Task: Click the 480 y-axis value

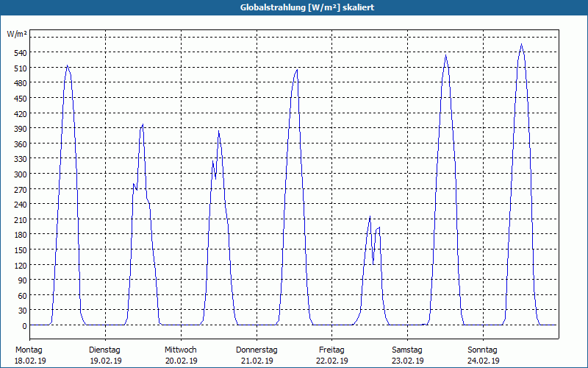Action: [x=21, y=83]
